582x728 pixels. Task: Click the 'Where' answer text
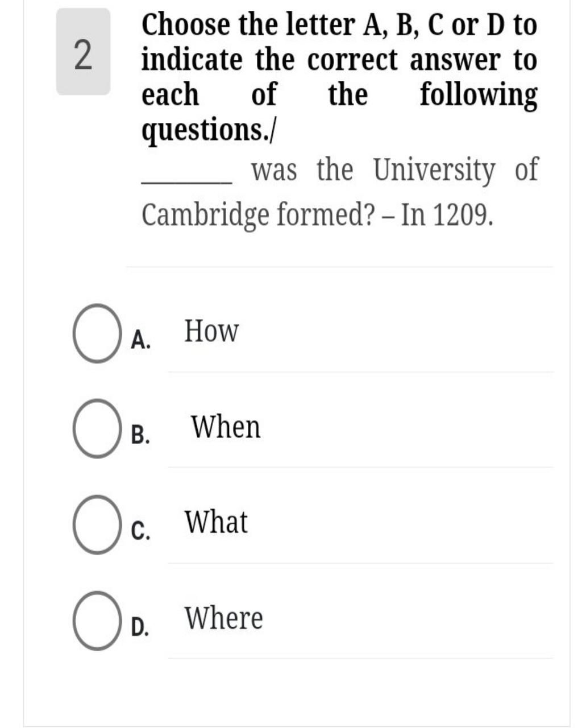point(224,618)
